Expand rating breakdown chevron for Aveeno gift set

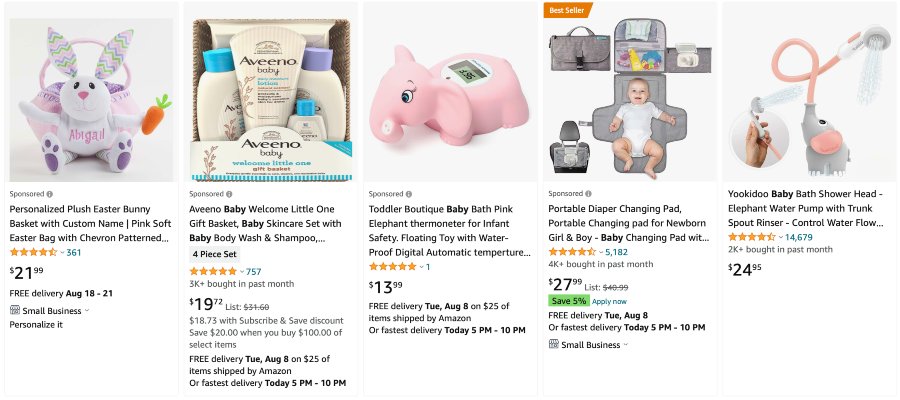(x=240, y=272)
